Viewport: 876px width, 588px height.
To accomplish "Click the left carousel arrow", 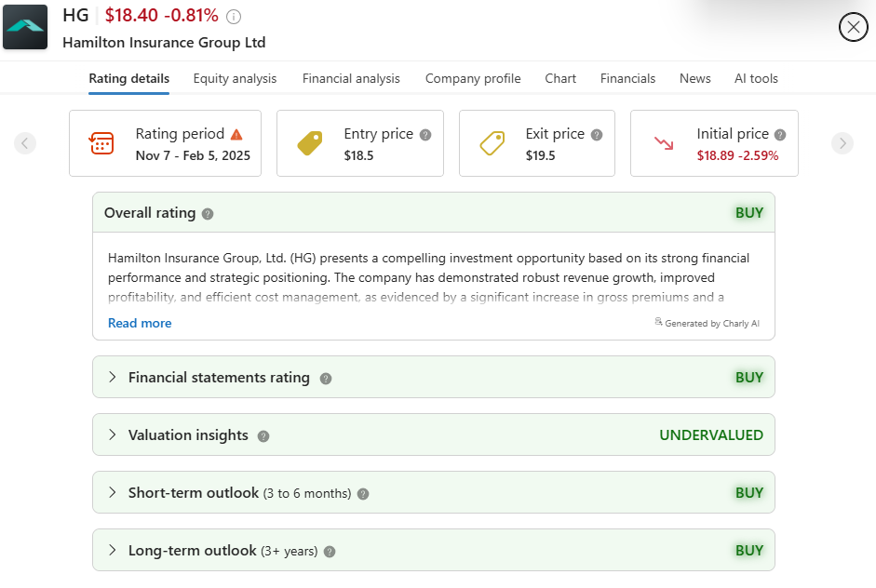I will (25, 143).
